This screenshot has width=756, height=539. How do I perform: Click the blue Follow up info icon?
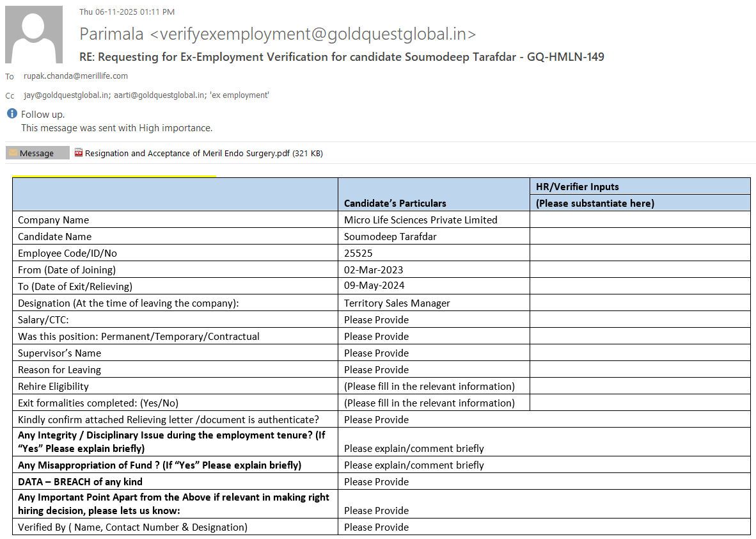(x=12, y=114)
